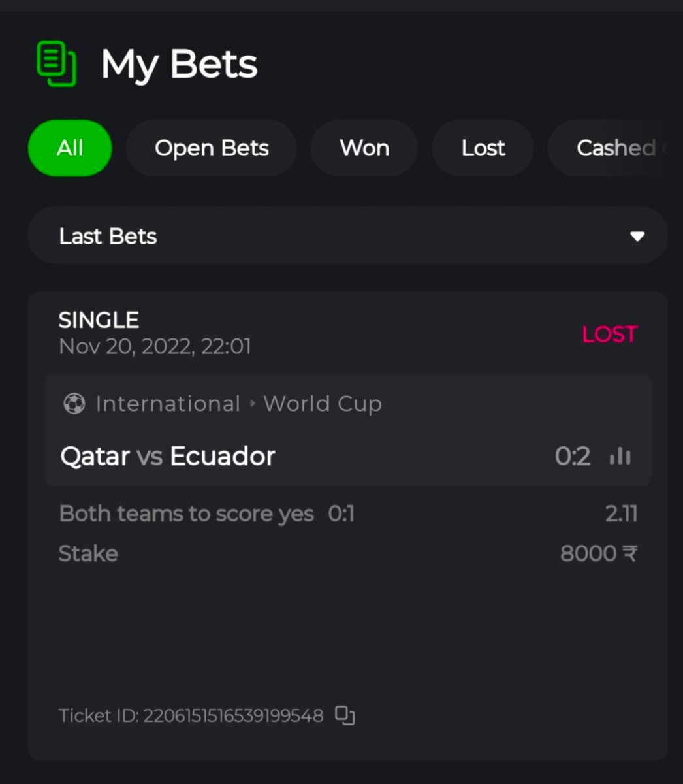
Task: Switch to the Open Bets filter
Action: point(212,148)
